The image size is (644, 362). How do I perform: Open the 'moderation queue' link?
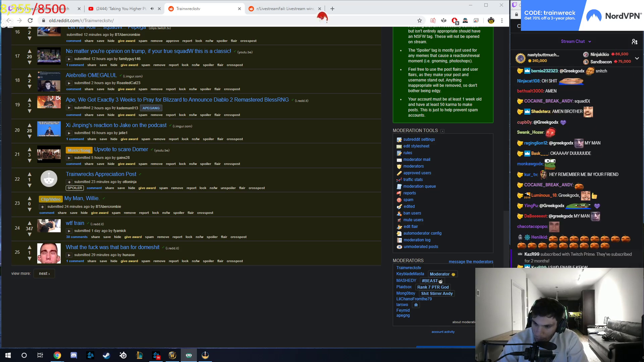point(419,187)
